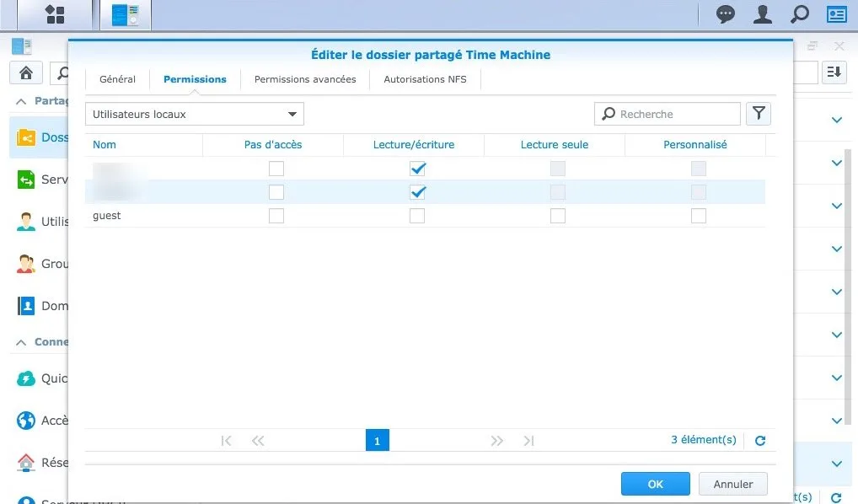Open the Synology main menu grid icon
Image resolution: width=858 pixels, height=504 pixels.
coord(55,14)
